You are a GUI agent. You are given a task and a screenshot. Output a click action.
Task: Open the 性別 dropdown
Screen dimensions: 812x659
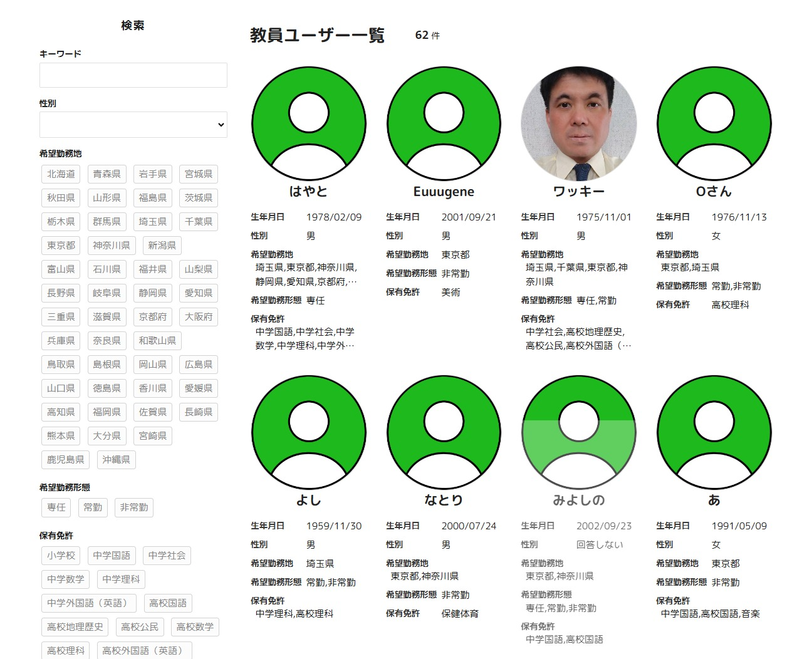(x=133, y=125)
